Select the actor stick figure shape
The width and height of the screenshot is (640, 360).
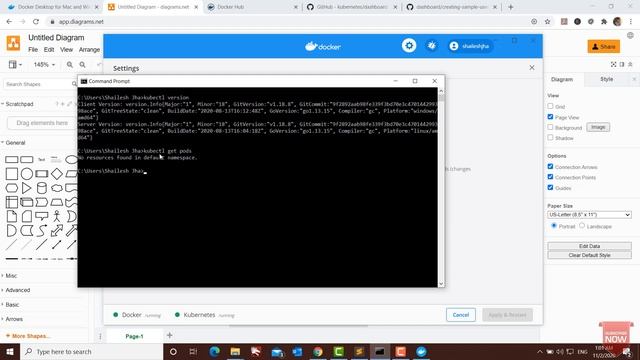(x=56, y=216)
